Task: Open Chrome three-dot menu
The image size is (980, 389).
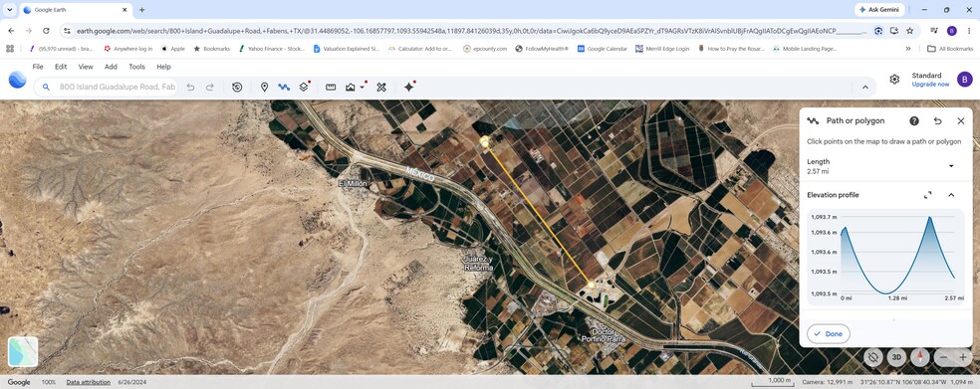Action: (x=969, y=31)
